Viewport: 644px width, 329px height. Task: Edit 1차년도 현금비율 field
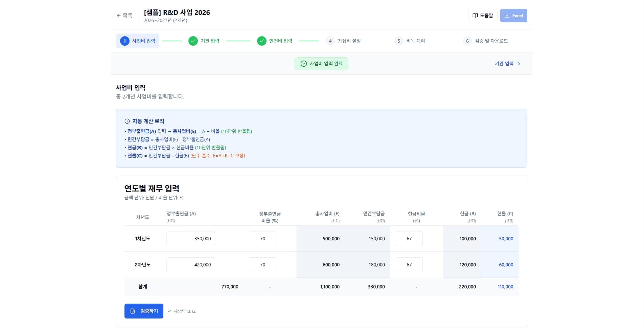click(x=409, y=239)
